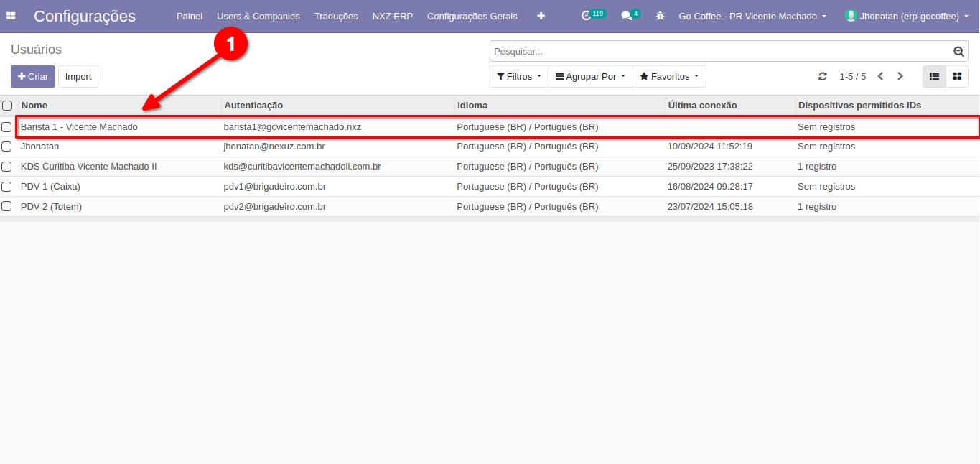980x464 pixels.
Task: Open the Favoritos dropdown
Action: (x=668, y=77)
